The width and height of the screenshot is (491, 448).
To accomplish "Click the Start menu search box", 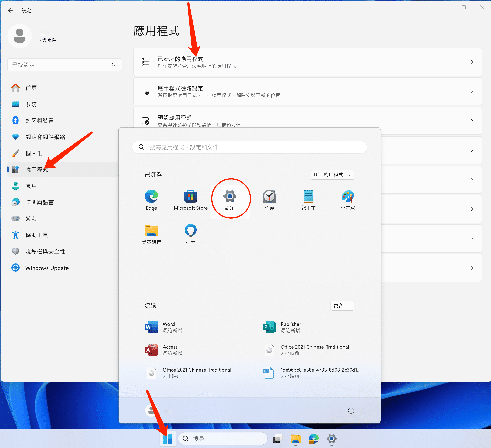I will point(249,147).
